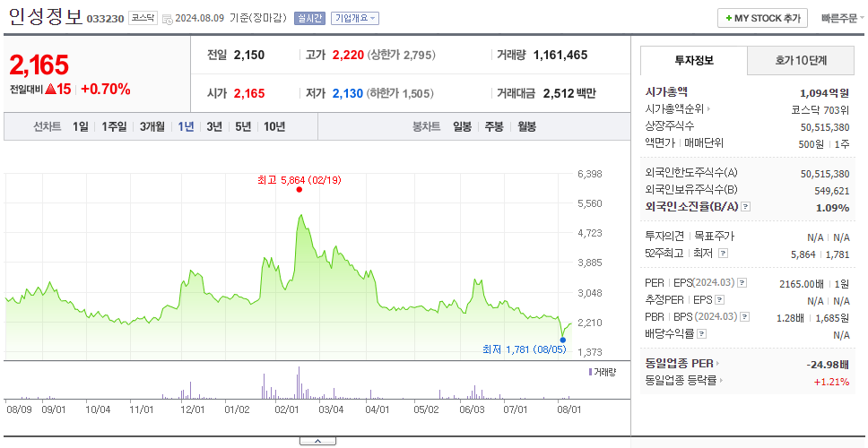The image size is (868, 448).
Task: Select the 10년 line chart period
Action: (x=274, y=126)
